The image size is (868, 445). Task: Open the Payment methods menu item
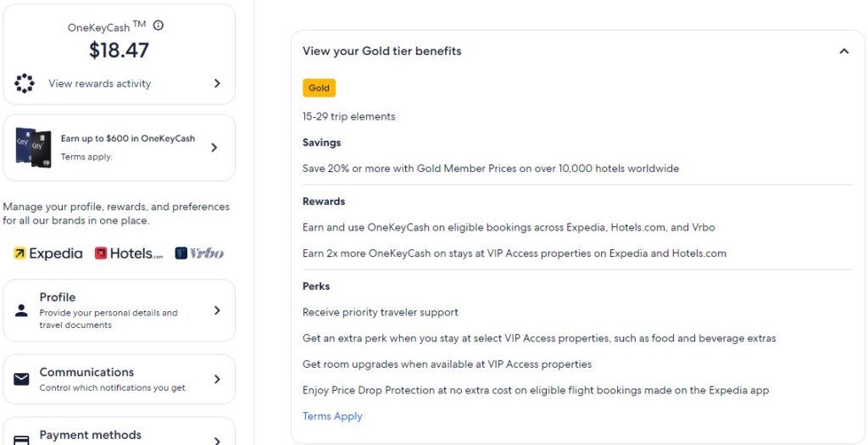click(x=119, y=431)
